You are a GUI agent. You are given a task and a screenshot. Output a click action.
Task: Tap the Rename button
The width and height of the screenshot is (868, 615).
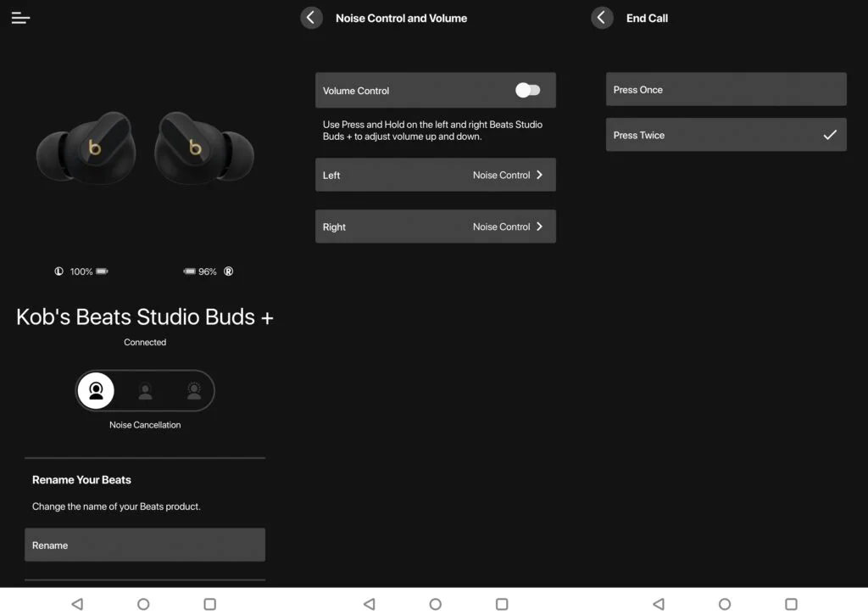click(145, 545)
